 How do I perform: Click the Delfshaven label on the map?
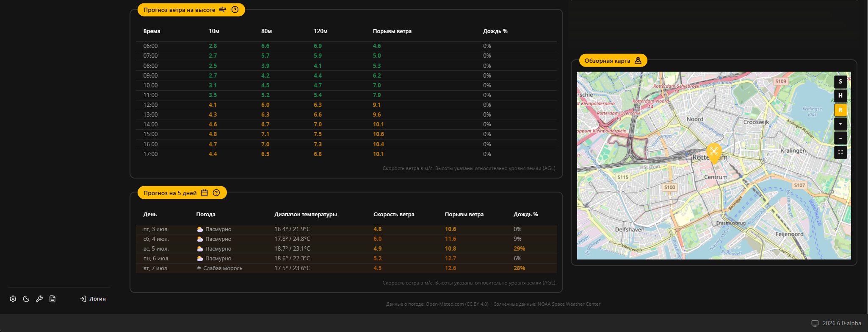(630, 229)
